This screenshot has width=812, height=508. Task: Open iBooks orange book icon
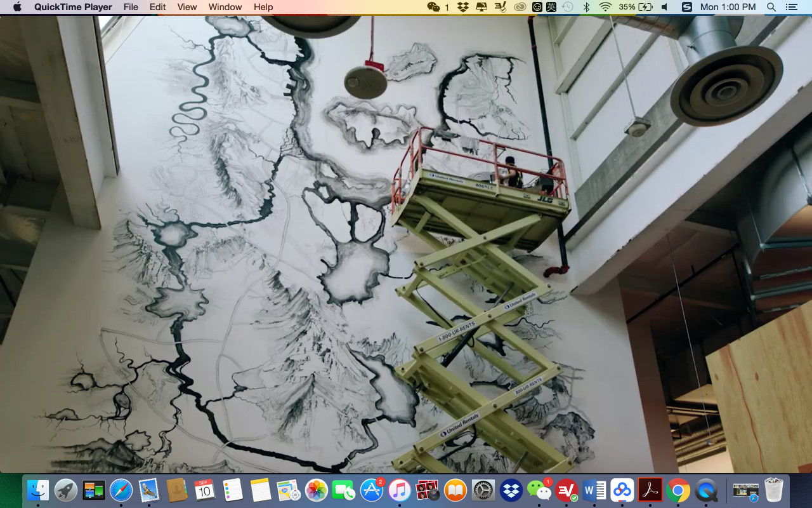coord(455,490)
